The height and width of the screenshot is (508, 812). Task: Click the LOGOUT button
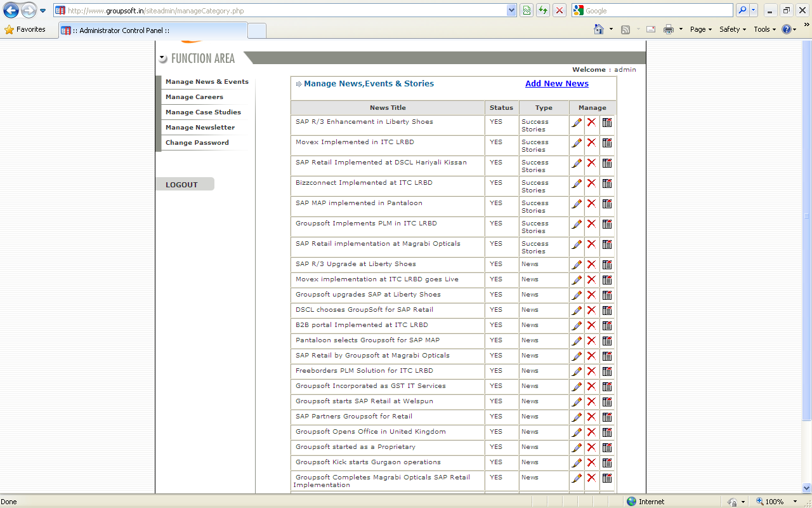click(x=185, y=184)
